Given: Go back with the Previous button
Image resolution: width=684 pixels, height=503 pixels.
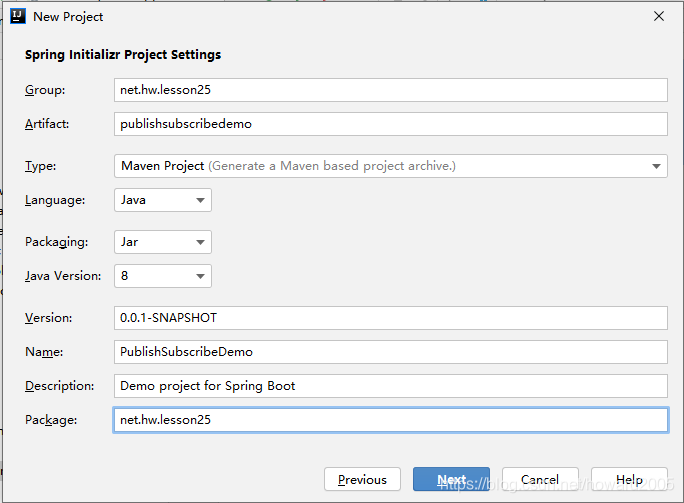Looking at the screenshot, I should click(363, 479).
